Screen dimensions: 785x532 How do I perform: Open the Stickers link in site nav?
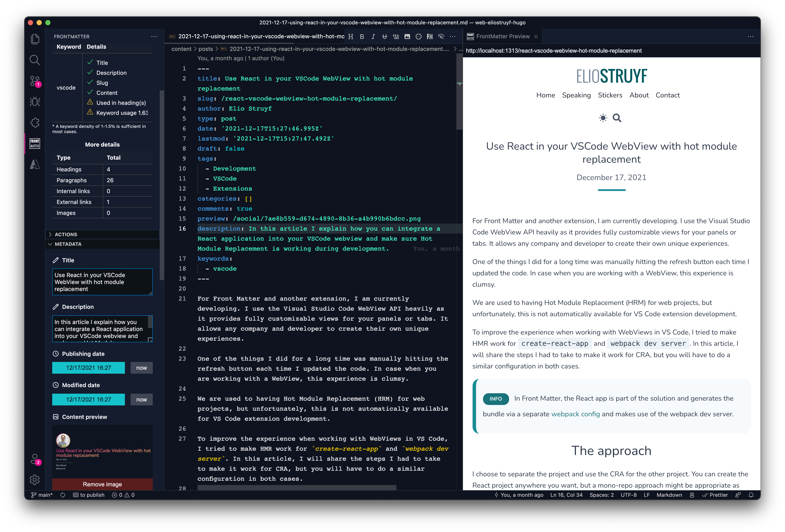click(x=610, y=95)
